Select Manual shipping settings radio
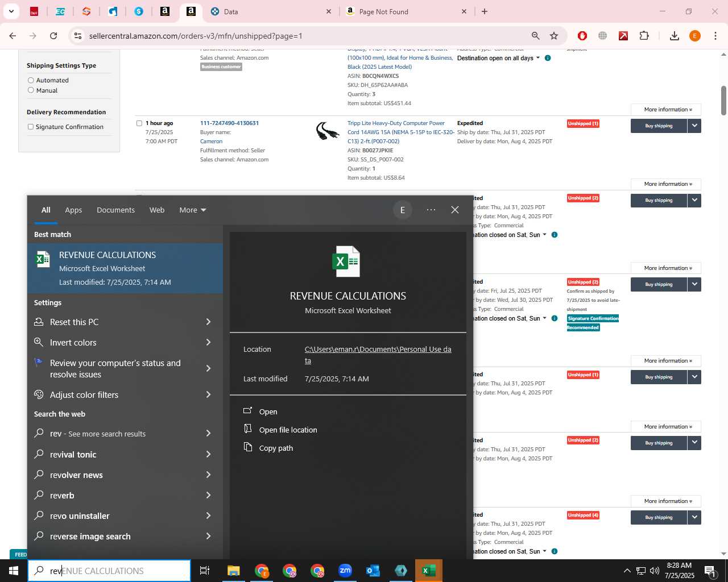The height and width of the screenshot is (582, 728). (x=31, y=90)
